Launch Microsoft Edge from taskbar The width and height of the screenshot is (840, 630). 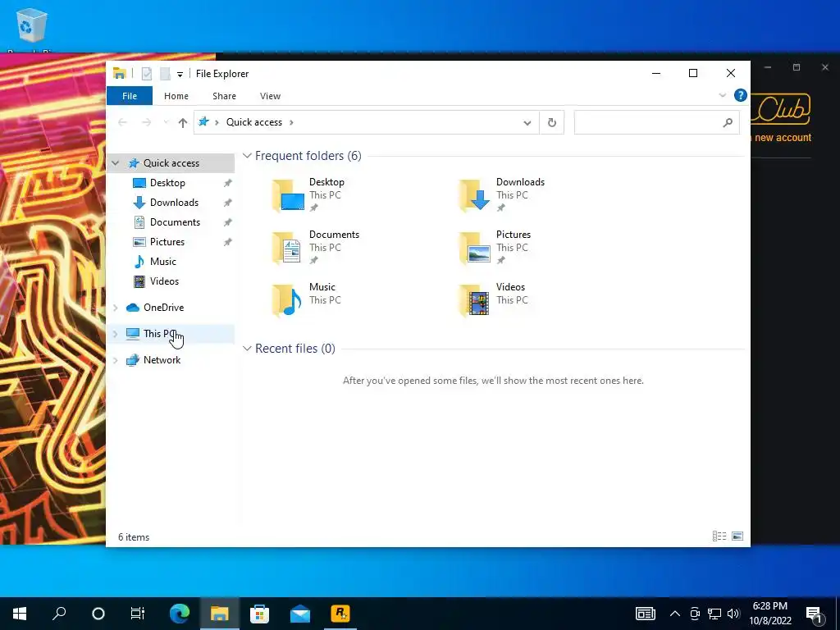(x=180, y=614)
